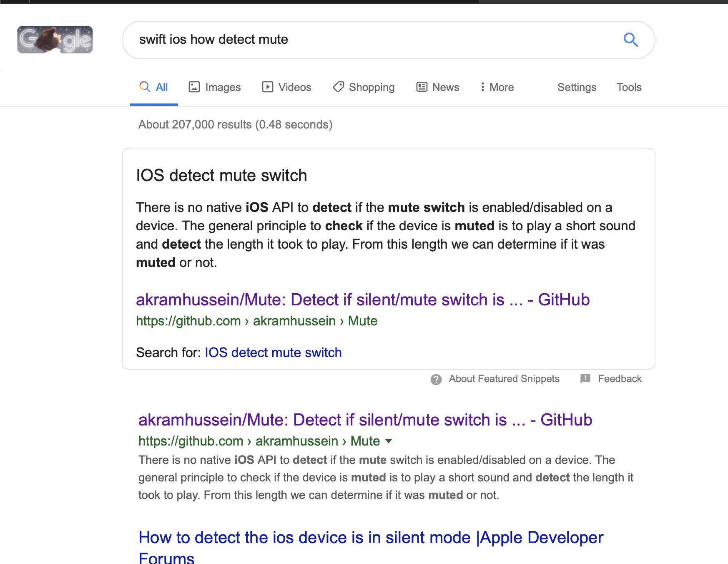Switch to Videos results
This screenshot has height=564, width=728.
click(x=286, y=87)
